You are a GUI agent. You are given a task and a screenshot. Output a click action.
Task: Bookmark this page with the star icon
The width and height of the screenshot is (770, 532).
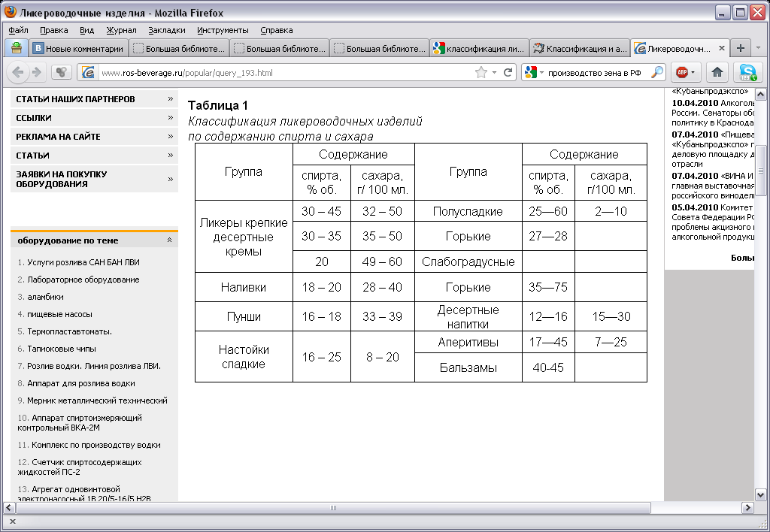click(480, 73)
